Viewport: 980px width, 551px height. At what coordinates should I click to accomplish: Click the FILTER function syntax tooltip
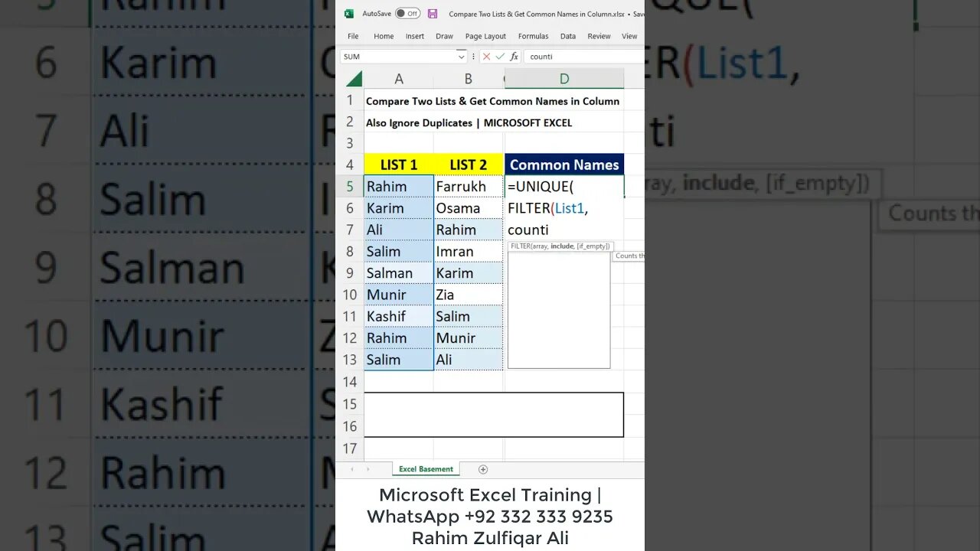click(x=560, y=246)
